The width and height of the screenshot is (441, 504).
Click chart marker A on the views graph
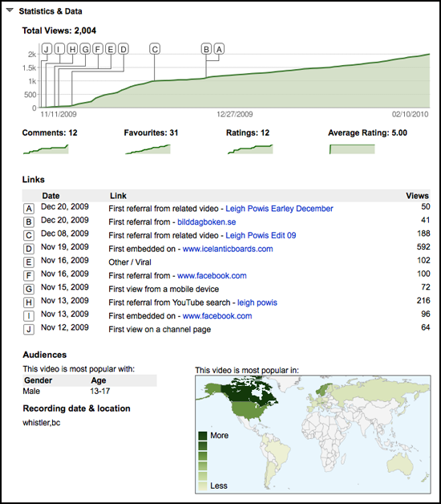219,49
